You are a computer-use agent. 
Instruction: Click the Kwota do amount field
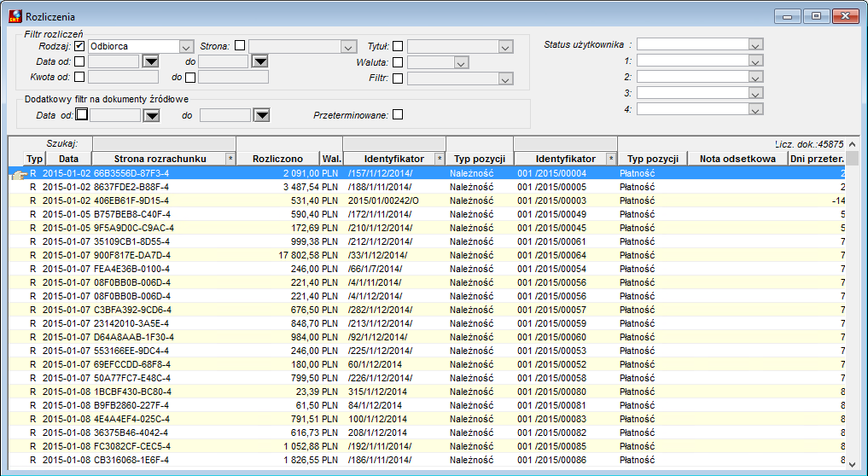233,77
